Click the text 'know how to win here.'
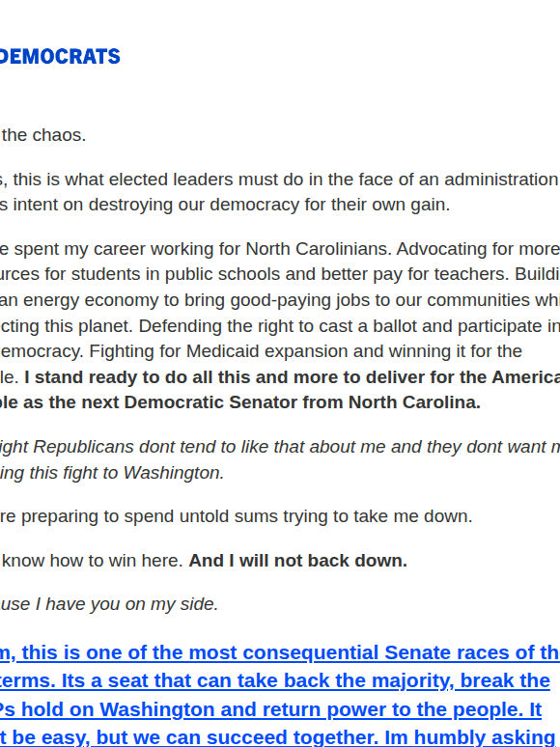The width and height of the screenshot is (560, 747). point(92,561)
